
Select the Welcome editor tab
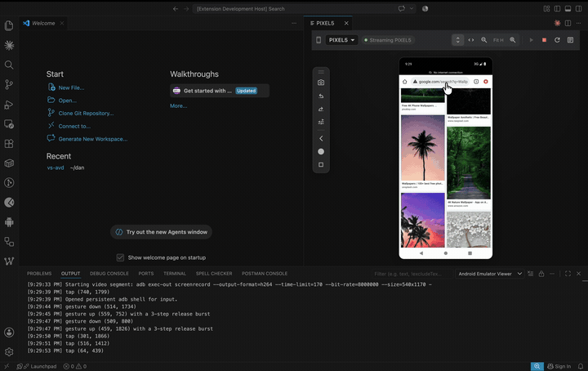click(43, 23)
